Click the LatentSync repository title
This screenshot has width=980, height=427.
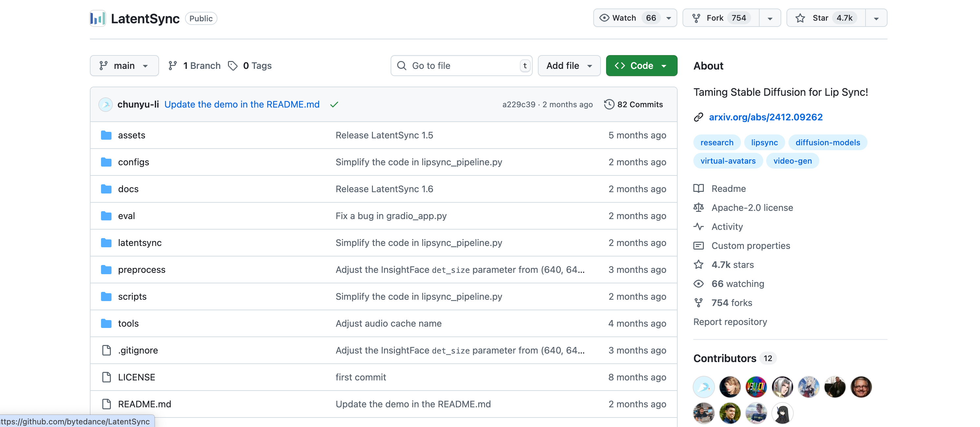[x=145, y=18]
